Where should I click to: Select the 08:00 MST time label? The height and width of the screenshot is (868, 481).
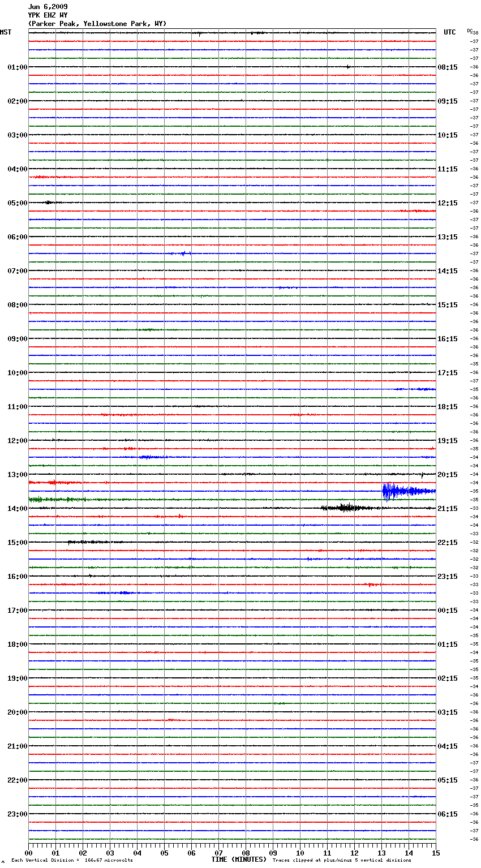click(x=17, y=305)
